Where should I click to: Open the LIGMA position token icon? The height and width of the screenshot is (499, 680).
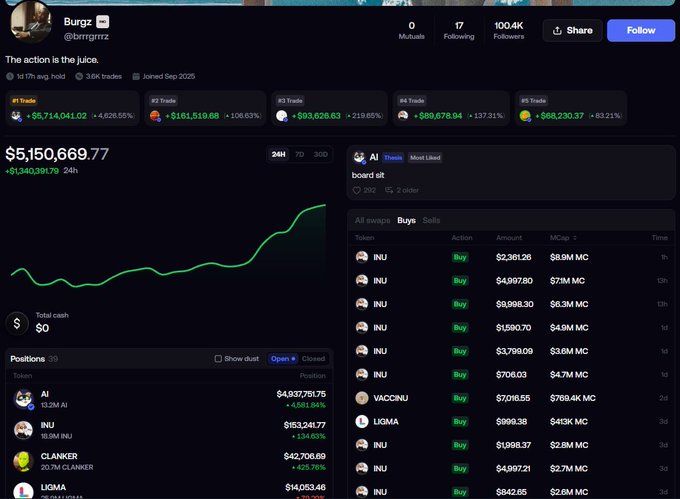23,491
